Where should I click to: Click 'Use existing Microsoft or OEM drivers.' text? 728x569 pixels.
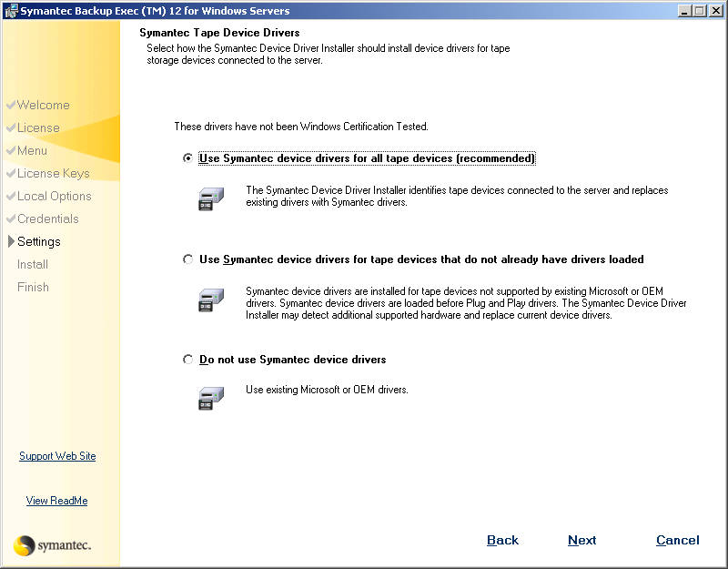pyautogui.click(x=327, y=390)
